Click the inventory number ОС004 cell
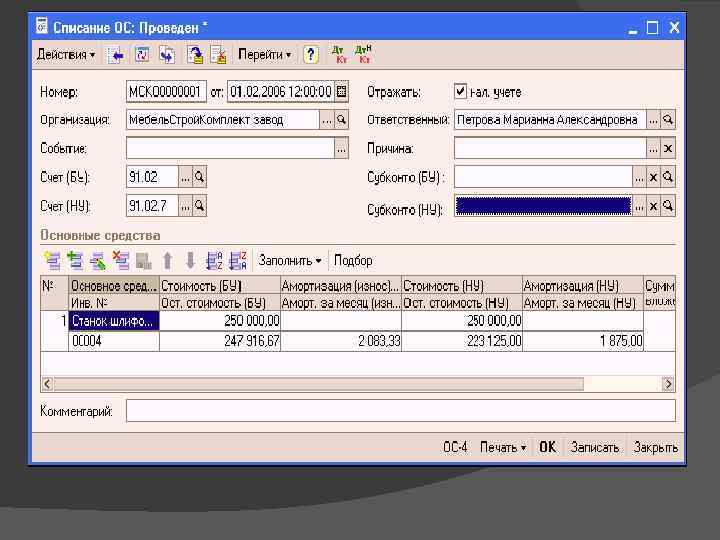 point(114,341)
